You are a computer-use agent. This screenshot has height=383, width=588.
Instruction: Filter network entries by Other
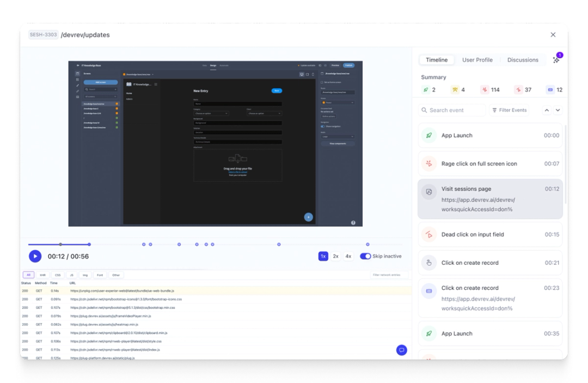[x=116, y=275]
